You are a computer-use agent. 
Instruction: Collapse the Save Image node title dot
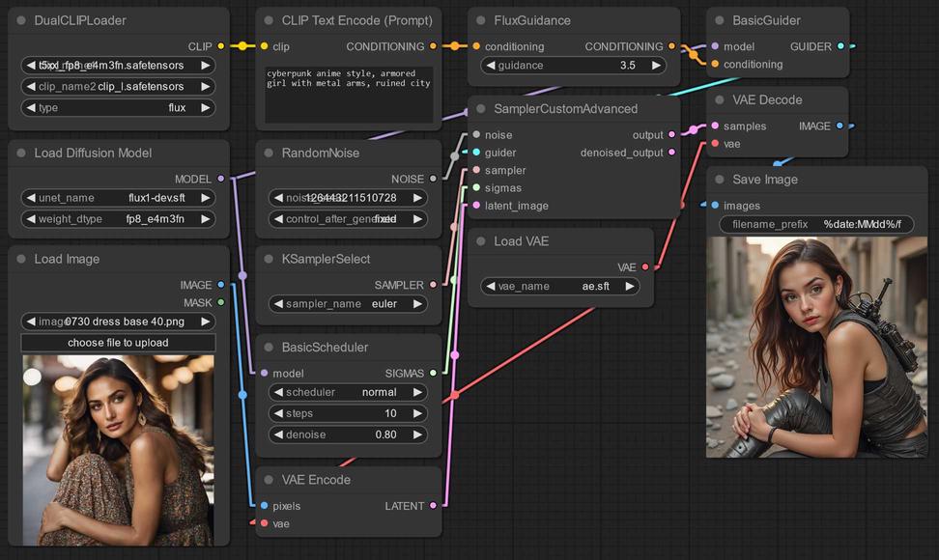[719, 180]
